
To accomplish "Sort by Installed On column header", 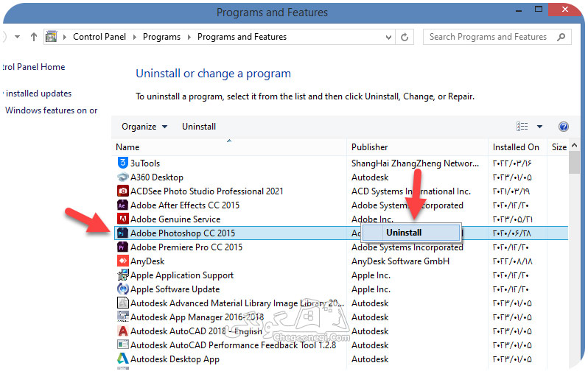I will (517, 147).
